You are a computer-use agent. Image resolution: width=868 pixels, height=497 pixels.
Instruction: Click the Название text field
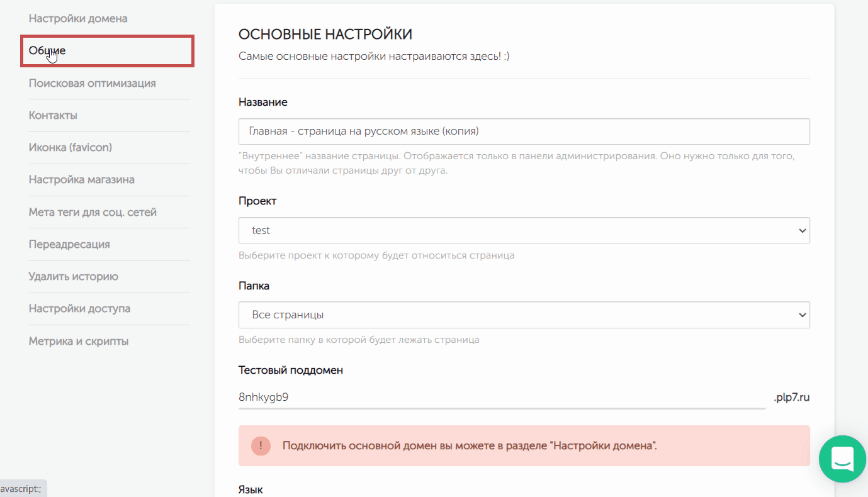pyautogui.click(x=524, y=131)
